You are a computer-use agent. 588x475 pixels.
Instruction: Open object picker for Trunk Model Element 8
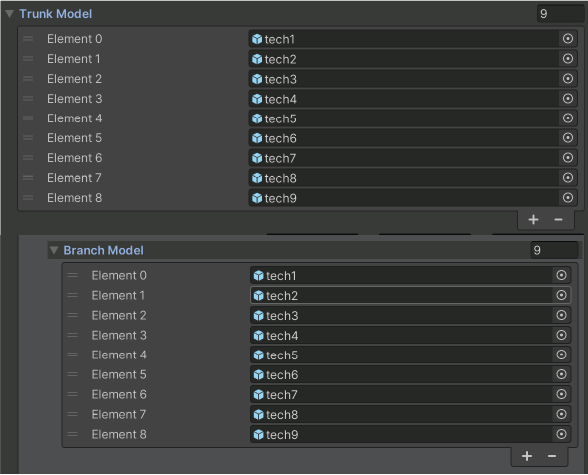(568, 198)
